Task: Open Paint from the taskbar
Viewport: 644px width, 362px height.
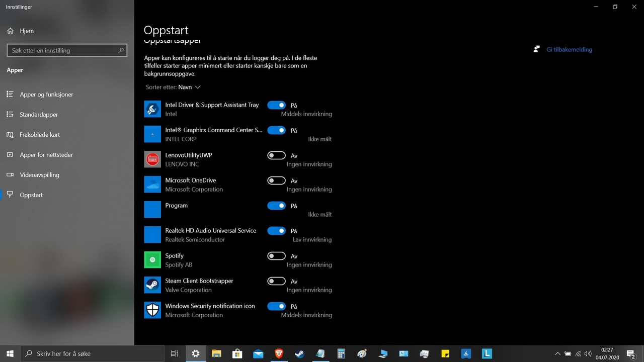Action: point(362,353)
